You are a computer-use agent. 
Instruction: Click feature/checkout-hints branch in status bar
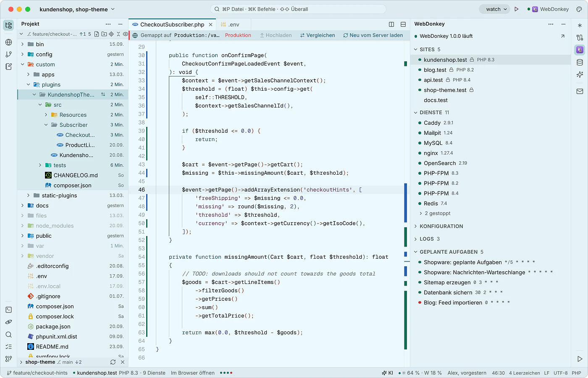coord(37,373)
